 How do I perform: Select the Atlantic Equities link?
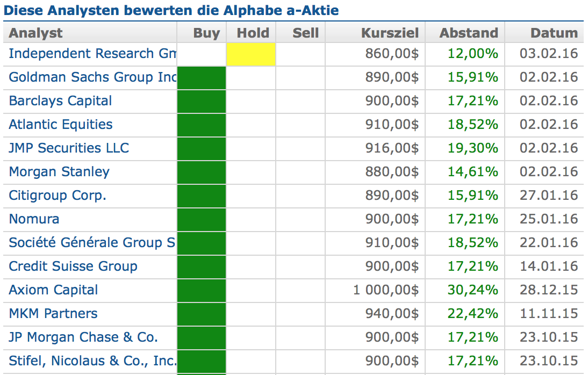click(x=61, y=125)
